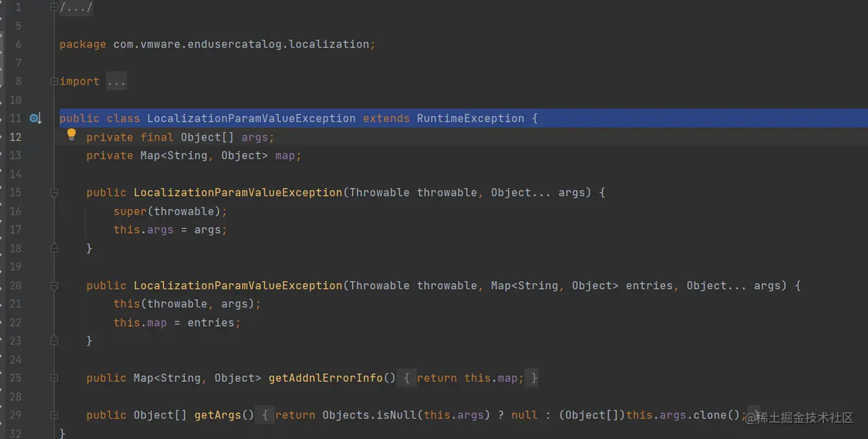Image resolution: width=868 pixels, height=439 pixels.
Task: Click the fold-end marker at line 23
Action: [54, 341]
